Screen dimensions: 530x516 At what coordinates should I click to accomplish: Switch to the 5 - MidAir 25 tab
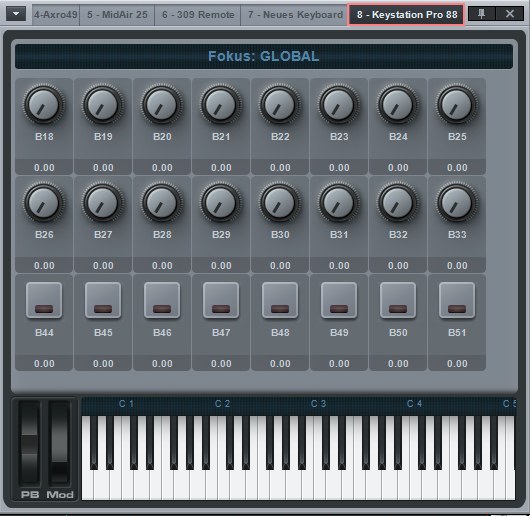pos(117,15)
